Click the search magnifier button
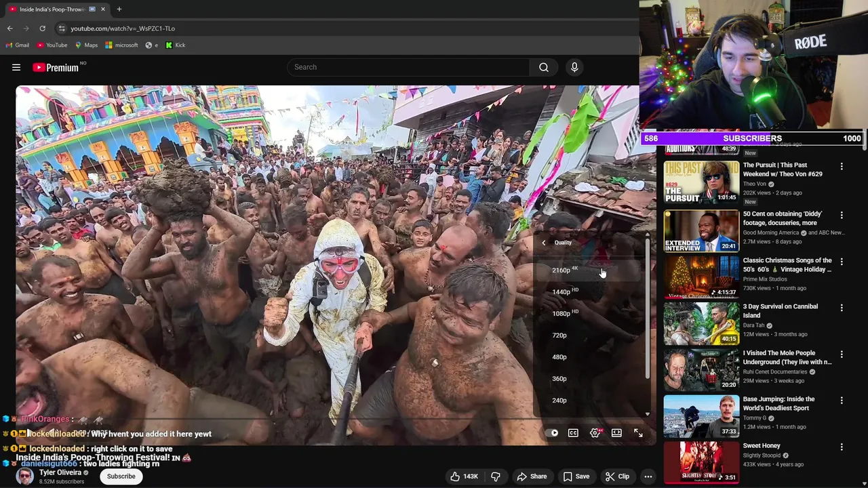 click(544, 67)
